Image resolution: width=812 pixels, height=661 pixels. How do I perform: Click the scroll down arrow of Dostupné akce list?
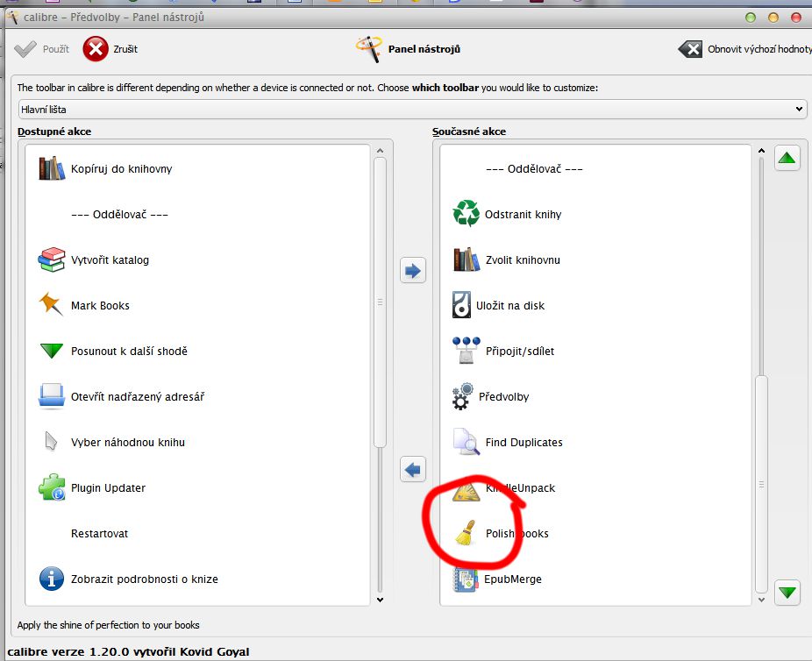(x=380, y=600)
